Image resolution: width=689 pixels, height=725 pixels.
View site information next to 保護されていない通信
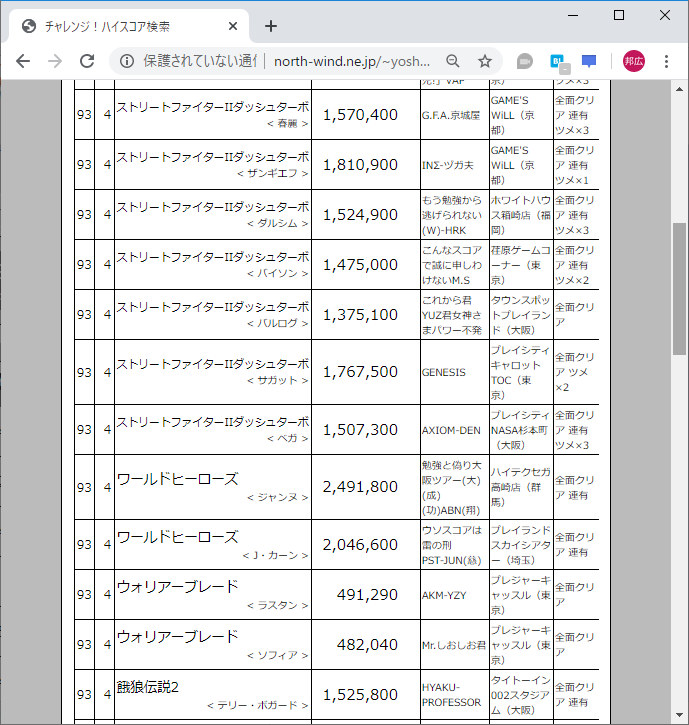click(x=127, y=61)
